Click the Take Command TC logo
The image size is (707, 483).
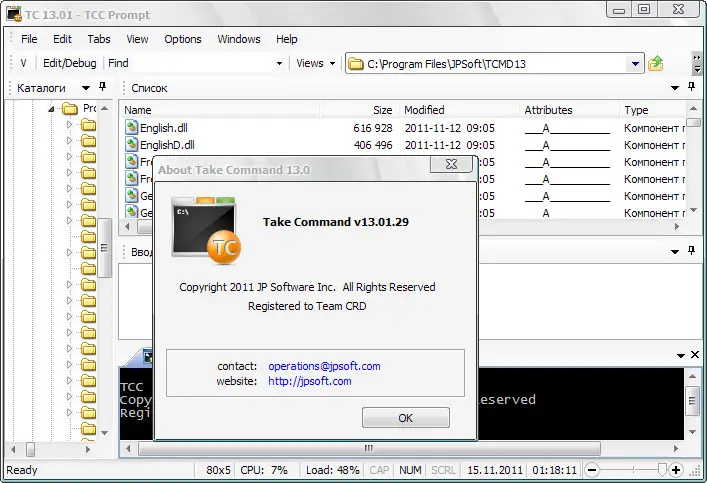[x=206, y=232]
